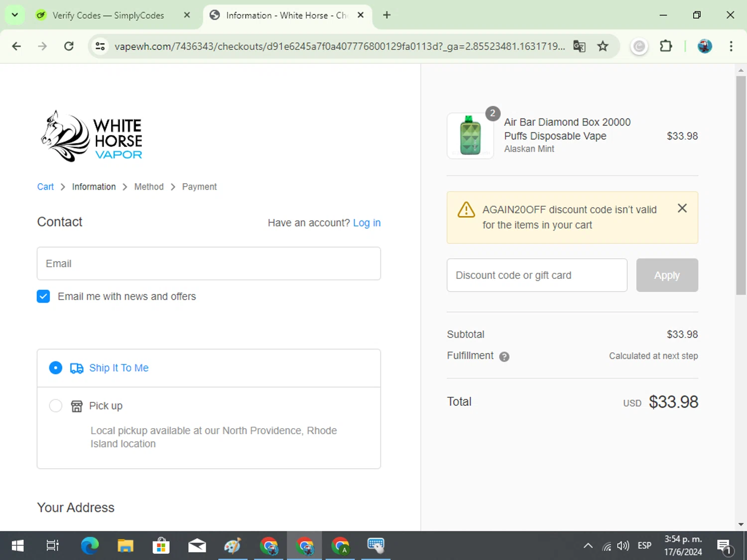Click the store pickup icon
Viewport: 747px width, 560px height.
tap(77, 406)
